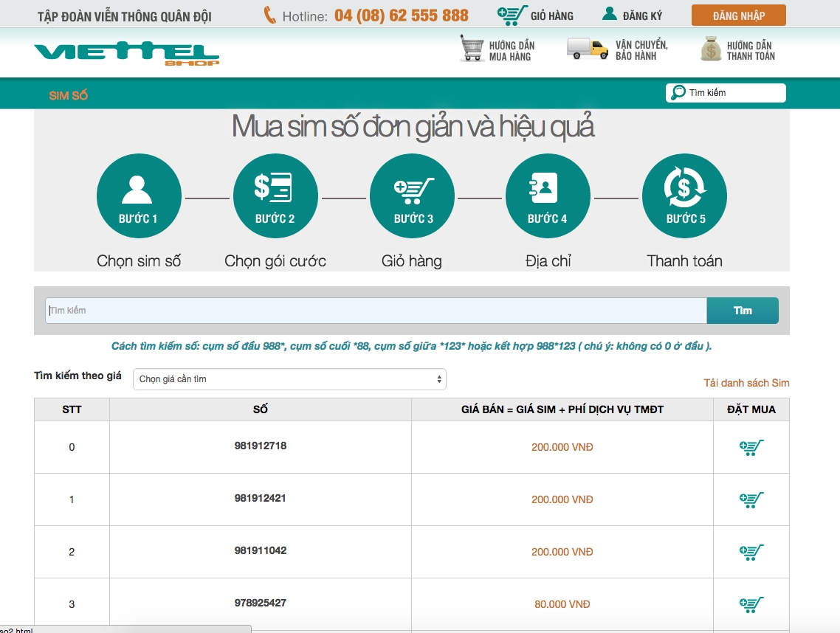This screenshot has width=840, height=633.
Task: Select the Bước 5 Thanh toán circle
Action: coord(685,196)
